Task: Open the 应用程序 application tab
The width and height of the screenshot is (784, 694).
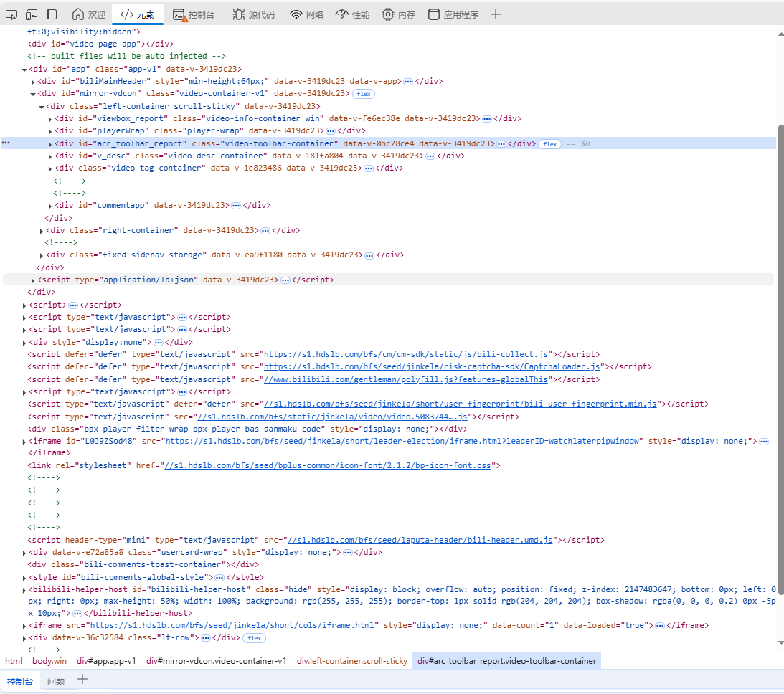Action: coord(453,14)
